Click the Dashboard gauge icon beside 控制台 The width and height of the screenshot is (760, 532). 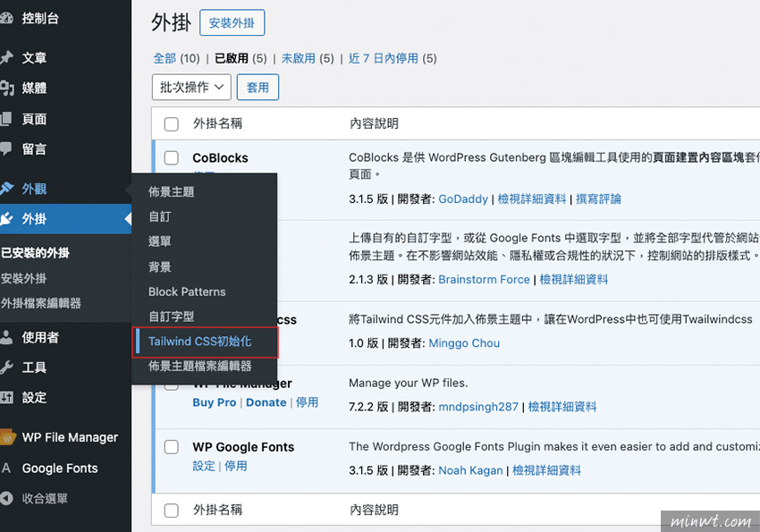[6, 19]
